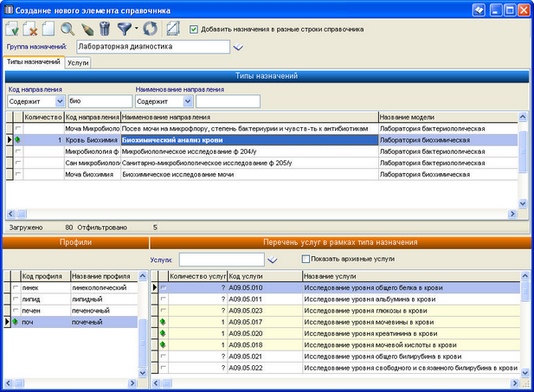
Task: Click the Код услуги column header
Action: [x=265, y=276]
